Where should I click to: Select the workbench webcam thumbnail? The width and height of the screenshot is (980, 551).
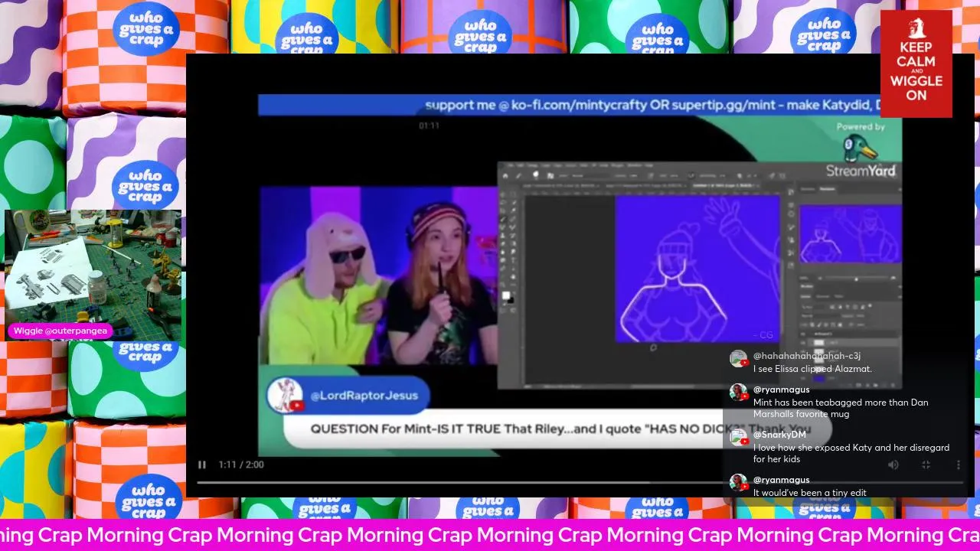tap(93, 275)
